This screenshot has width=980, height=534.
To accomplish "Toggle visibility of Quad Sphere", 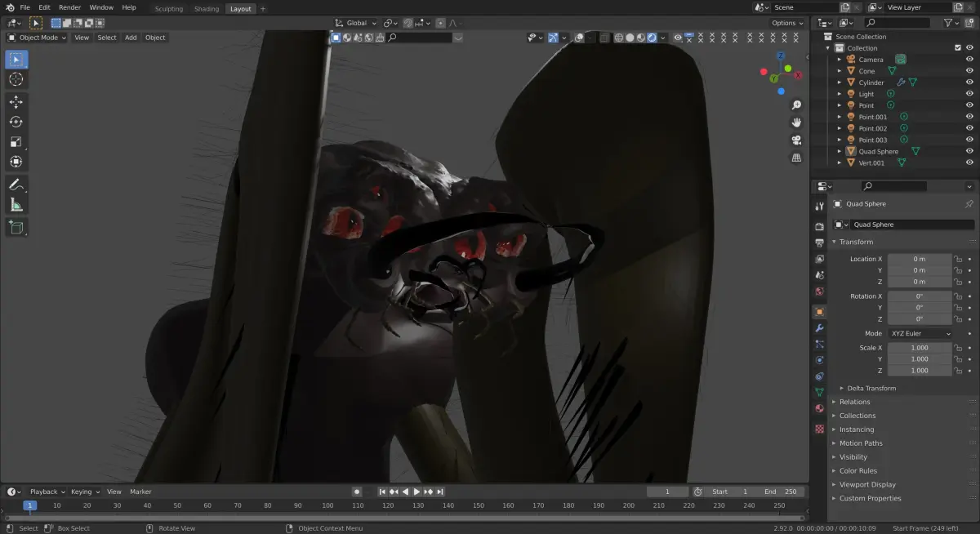I will [x=969, y=151].
